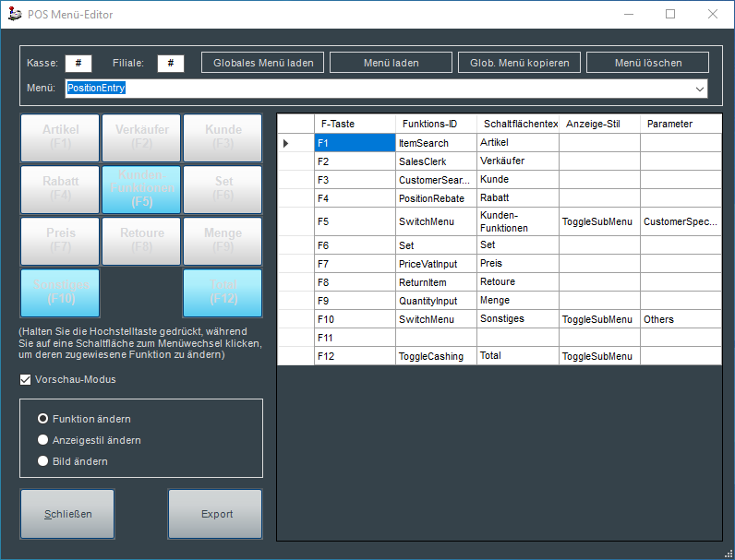Select the Total (F12) button

pyautogui.click(x=223, y=292)
